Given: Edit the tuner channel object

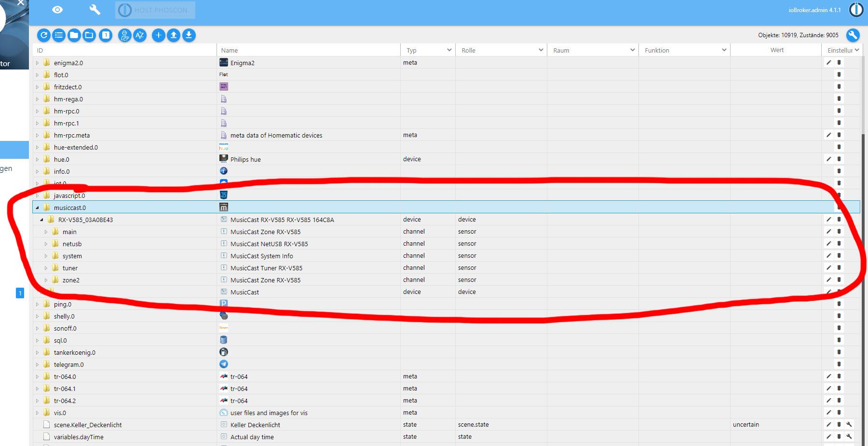Looking at the screenshot, I should coord(829,267).
